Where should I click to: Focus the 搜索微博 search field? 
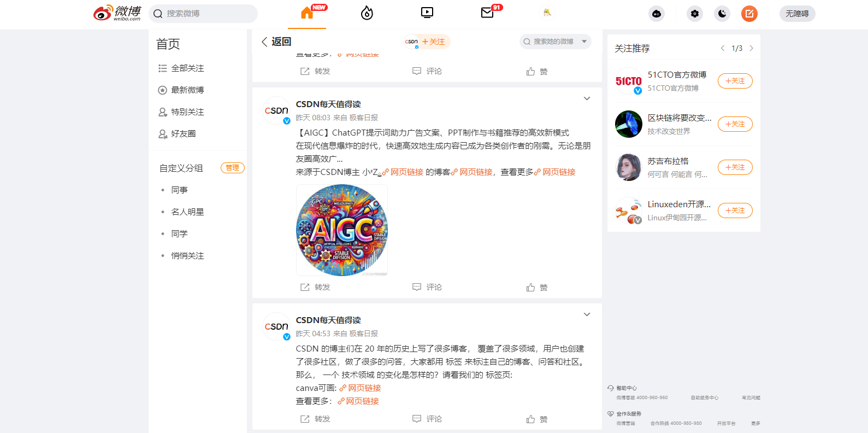(x=203, y=14)
